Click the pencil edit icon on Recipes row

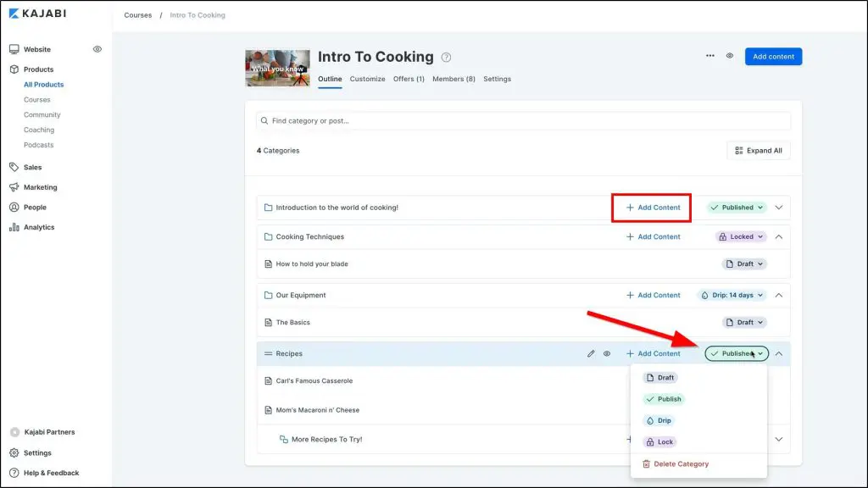(591, 353)
